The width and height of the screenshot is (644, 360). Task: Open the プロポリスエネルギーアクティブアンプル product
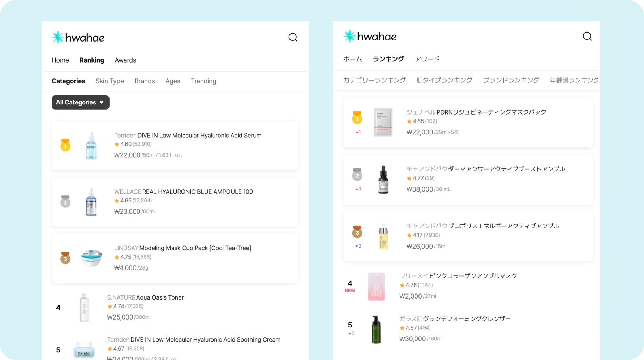(468, 236)
